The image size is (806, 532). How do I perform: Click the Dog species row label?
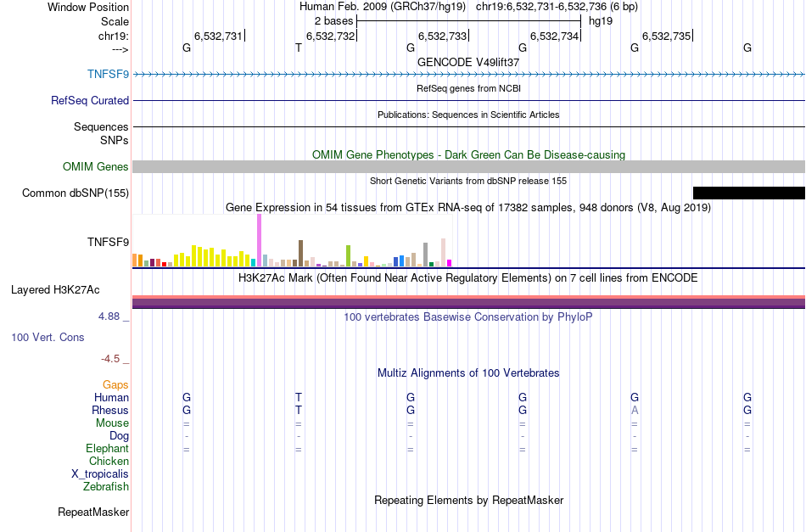point(119,436)
